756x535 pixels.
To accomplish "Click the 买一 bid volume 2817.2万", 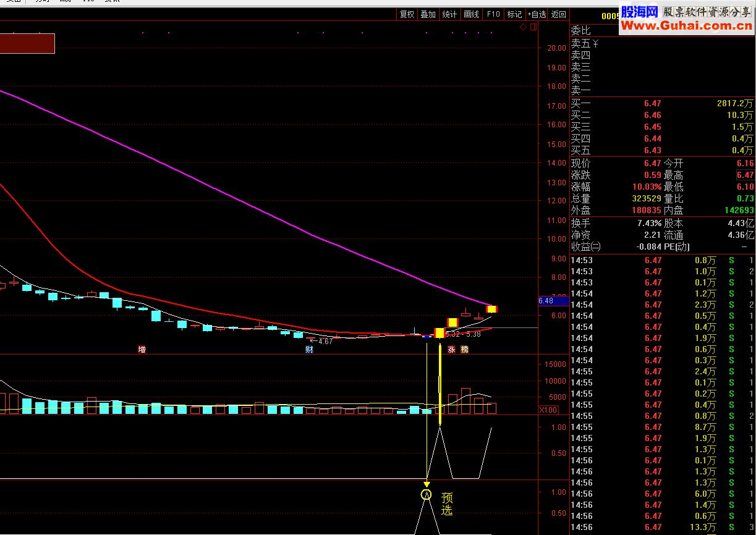I will pos(735,103).
